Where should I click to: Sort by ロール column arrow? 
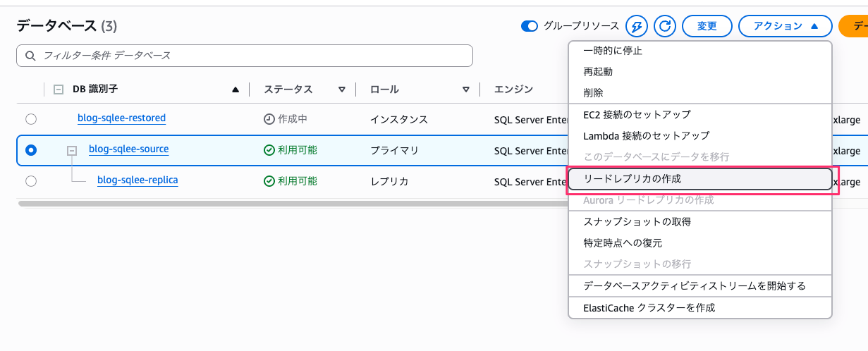[x=466, y=90]
